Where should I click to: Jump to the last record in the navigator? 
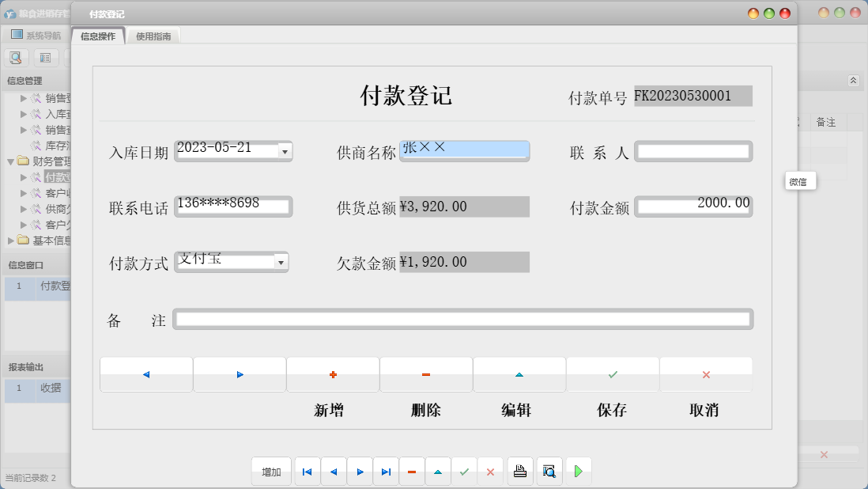coord(386,471)
